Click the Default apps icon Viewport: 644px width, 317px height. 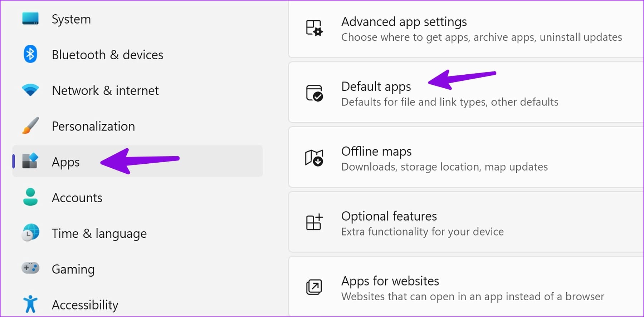tap(314, 93)
